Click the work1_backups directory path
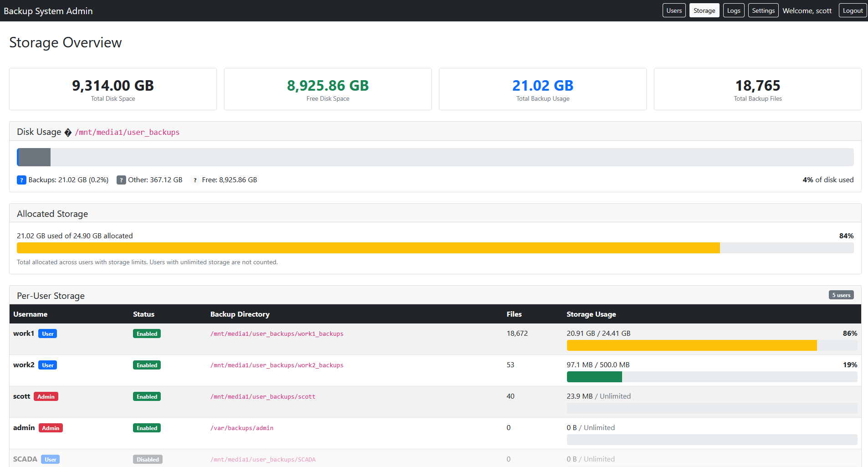Screen dimensions: 868x467 click(277, 334)
